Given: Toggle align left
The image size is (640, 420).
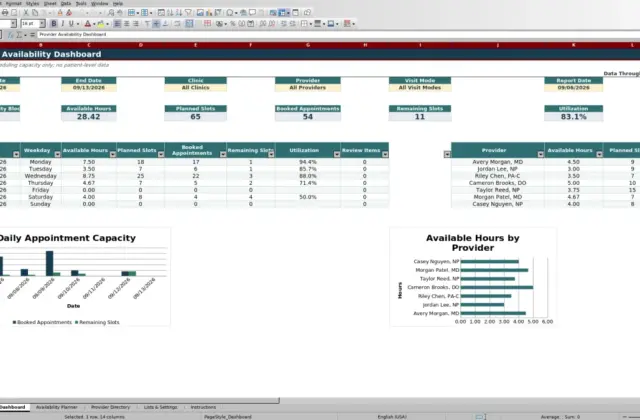Looking at the screenshot, I should coord(118,24).
